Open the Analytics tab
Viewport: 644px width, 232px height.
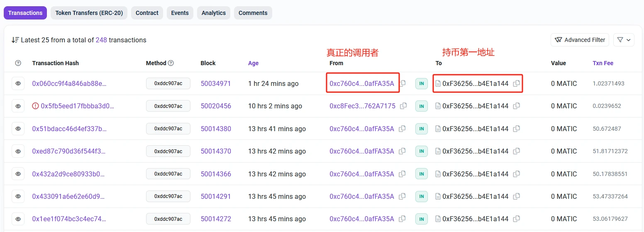click(x=213, y=13)
